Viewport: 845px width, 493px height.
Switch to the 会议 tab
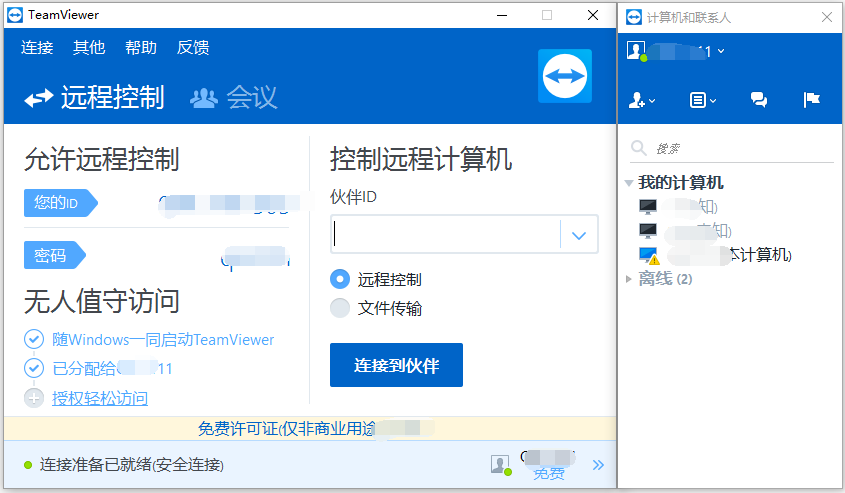point(234,98)
